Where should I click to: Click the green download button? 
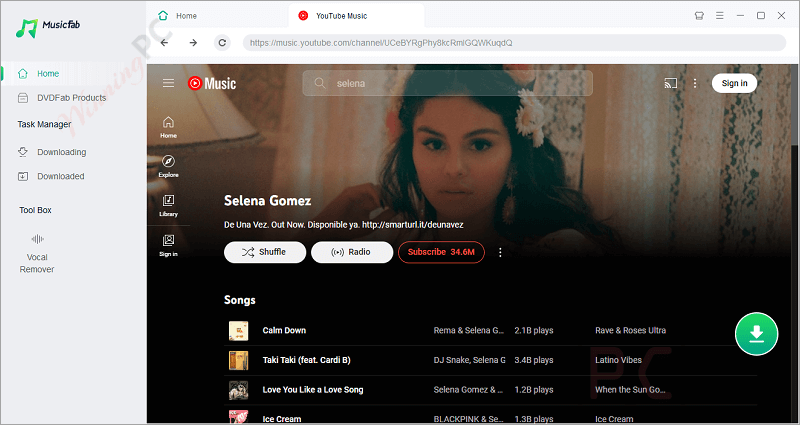pos(756,334)
